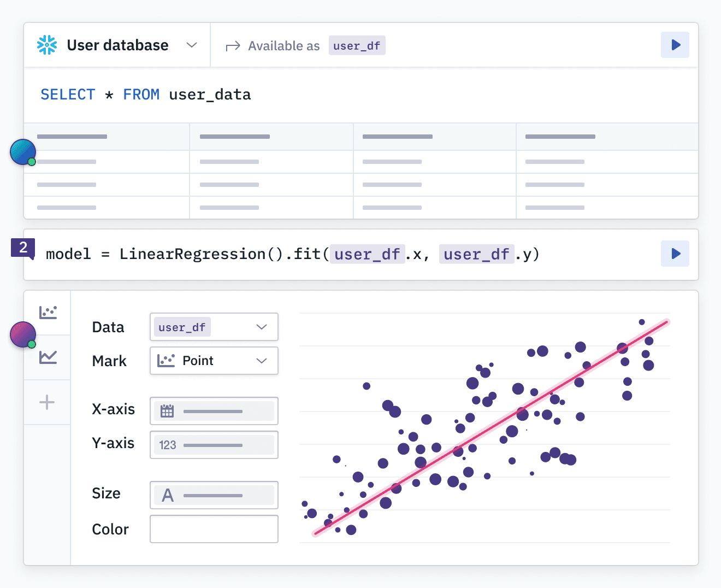The image size is (721, 588).
Task: Click the arrow icon beside Available as
Action: (x=233, y=46)
